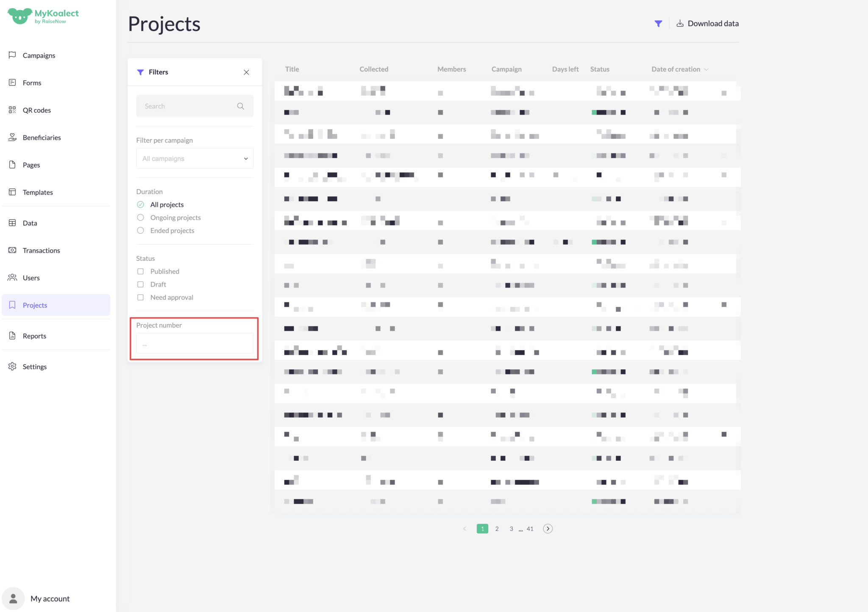Select page 3 in the pagination control
The width and height of the screenshot is (868, 612).
511,528
